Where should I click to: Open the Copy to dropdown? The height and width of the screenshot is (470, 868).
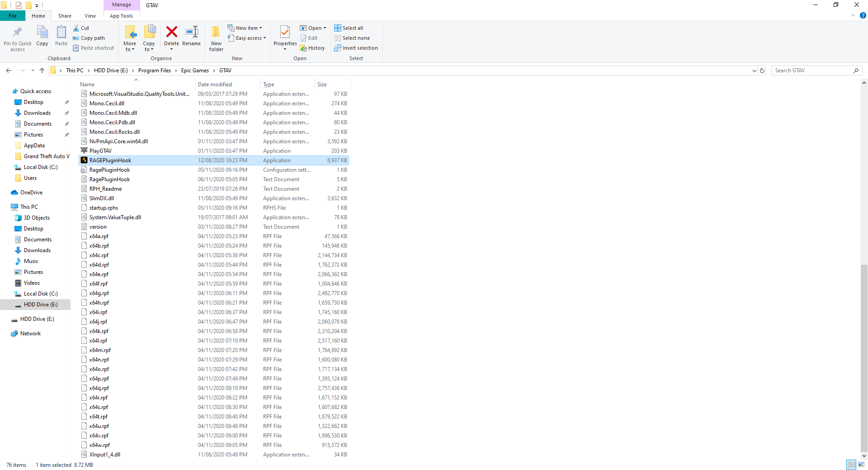tap(149, 38)
